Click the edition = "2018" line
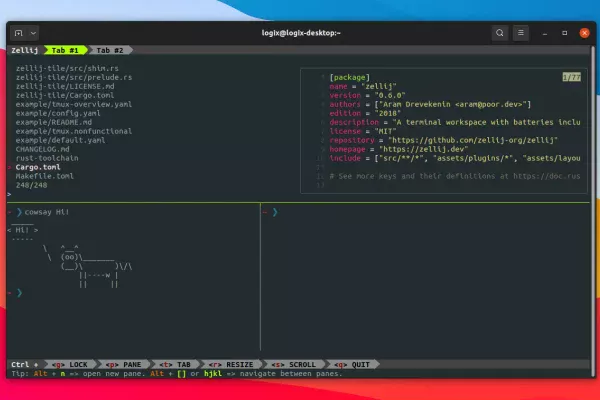Screen dimensions: 600x400 [365, 113]
